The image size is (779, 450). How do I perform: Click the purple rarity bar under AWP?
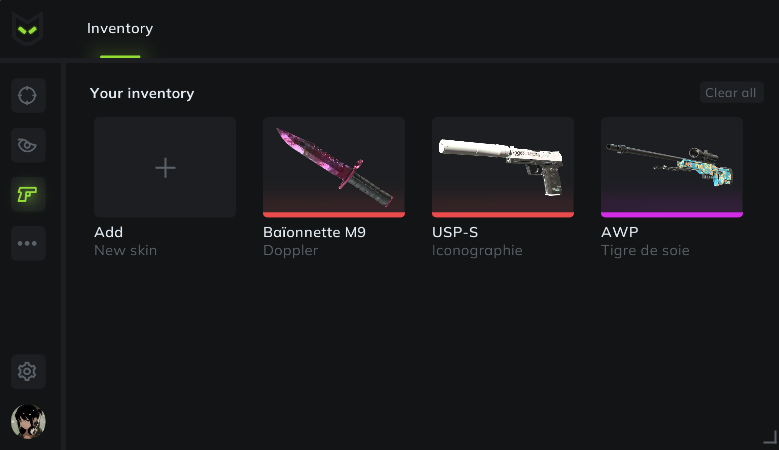[x=672, y=214]
